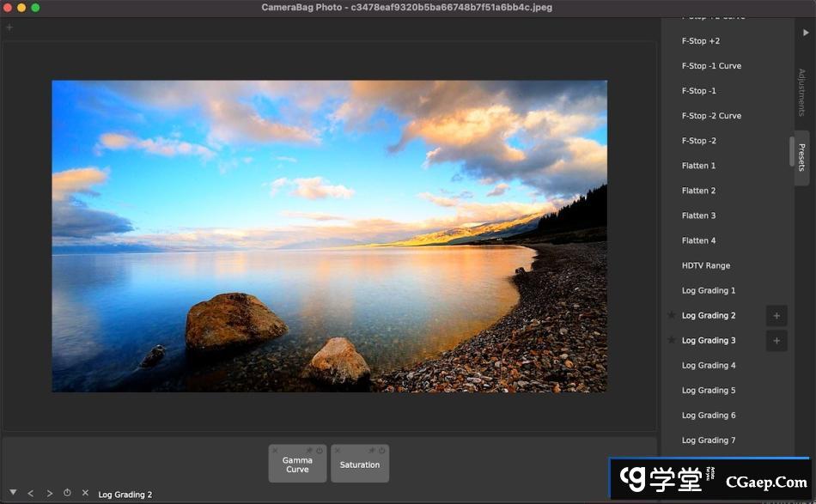Remove the Gamma Curve tile with its X
This screenshot has height=504, width=816.
tap(275, 451)
